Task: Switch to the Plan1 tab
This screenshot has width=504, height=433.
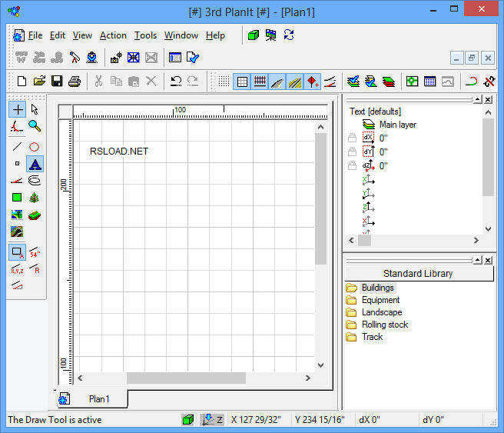Action: pos(92,399)
